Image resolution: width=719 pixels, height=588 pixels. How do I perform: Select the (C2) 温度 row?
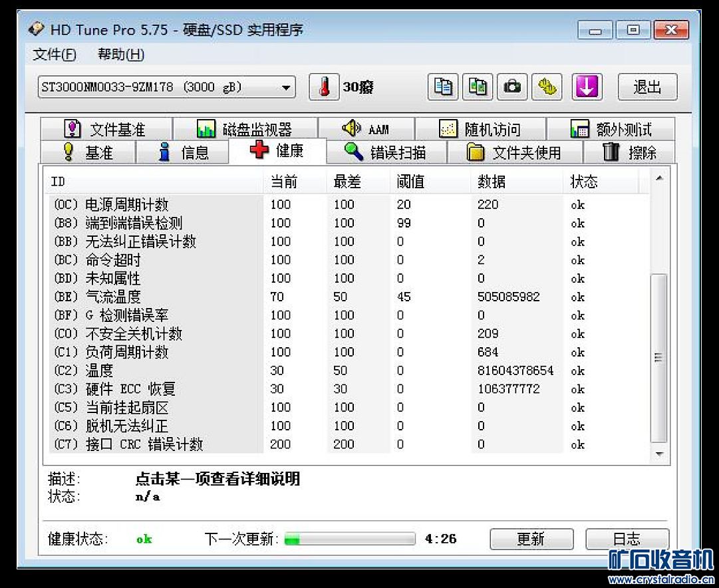(349, 370)
